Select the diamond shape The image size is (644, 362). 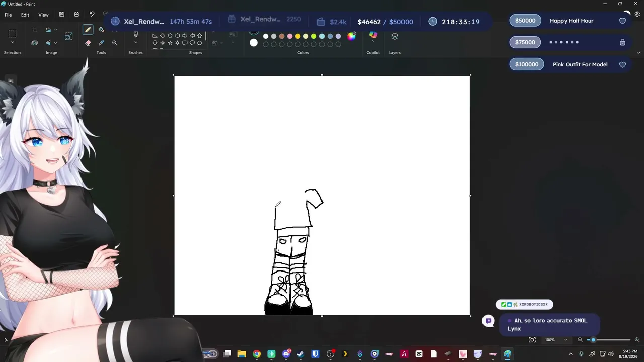163,36
